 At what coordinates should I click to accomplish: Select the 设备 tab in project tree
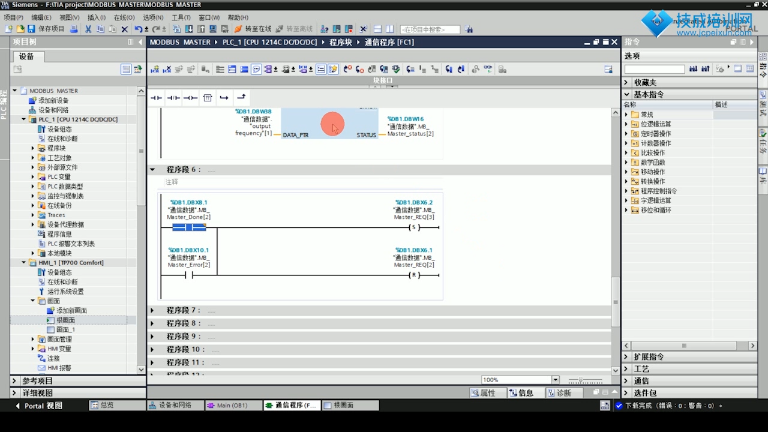pyautogui.click(x=27, y=56)
